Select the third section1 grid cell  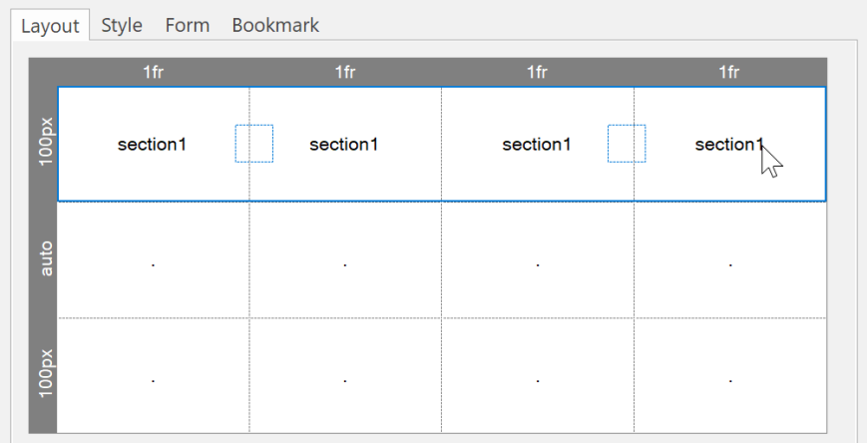[x=538, y=144]
